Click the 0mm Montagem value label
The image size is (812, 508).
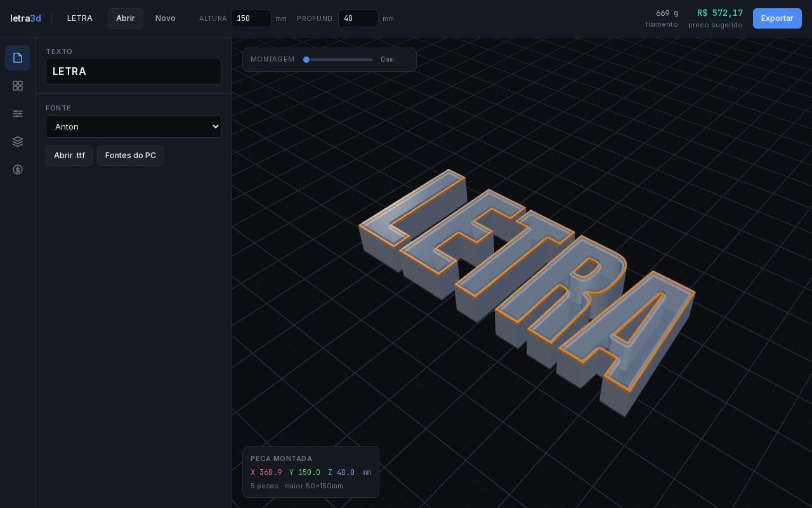click(x=387, y=60)
